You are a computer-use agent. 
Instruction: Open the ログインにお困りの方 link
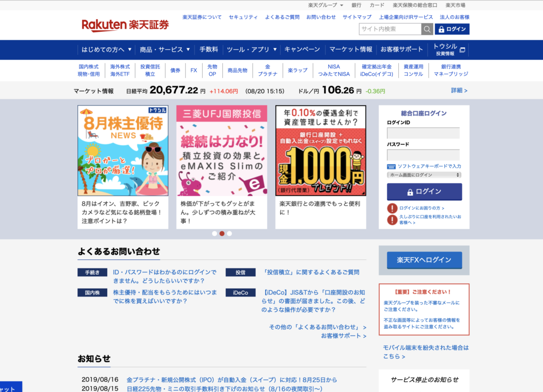pyautogui.click(x=422, y=208)
